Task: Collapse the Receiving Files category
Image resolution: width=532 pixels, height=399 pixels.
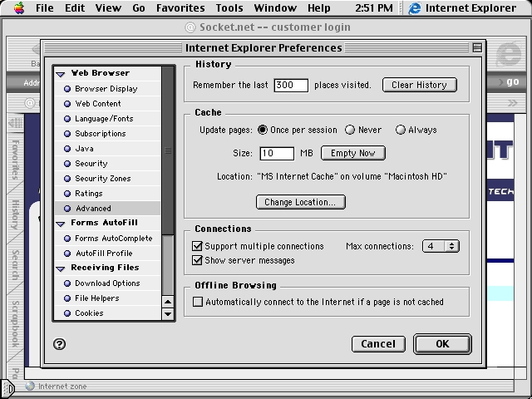Action: click(x=61, y=268)
